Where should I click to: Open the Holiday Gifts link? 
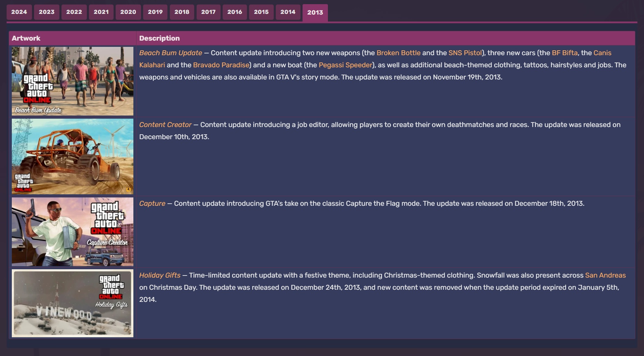coord(160,275)
